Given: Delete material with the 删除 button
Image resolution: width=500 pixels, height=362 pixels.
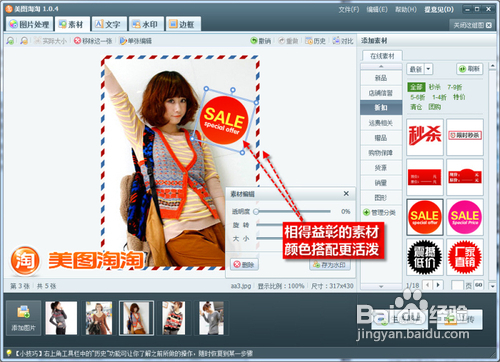Looking at the screenshot, I should [244, 265].
